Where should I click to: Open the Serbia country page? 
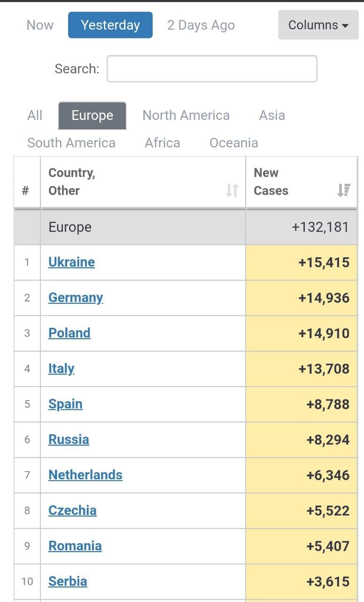[x=68, y=581]
